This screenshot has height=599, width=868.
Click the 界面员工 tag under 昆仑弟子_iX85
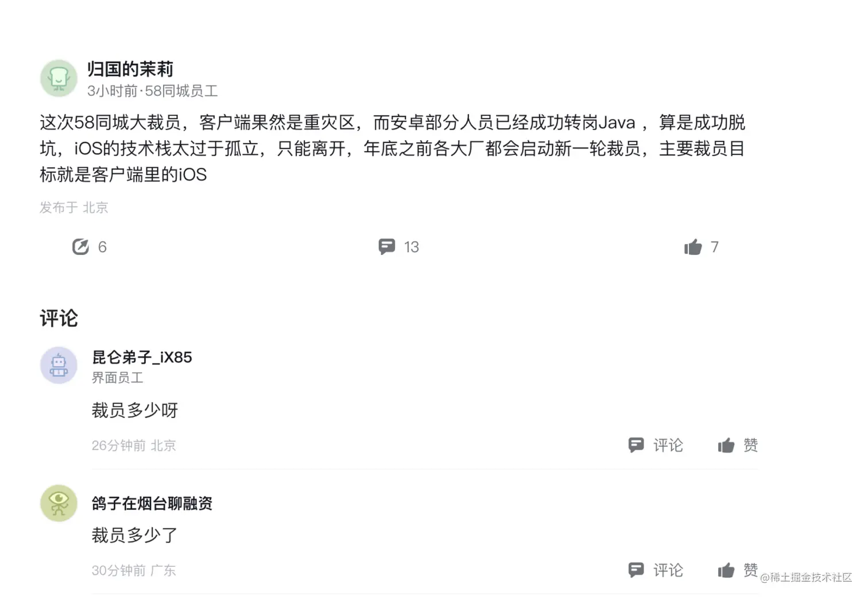pos(118,378)
